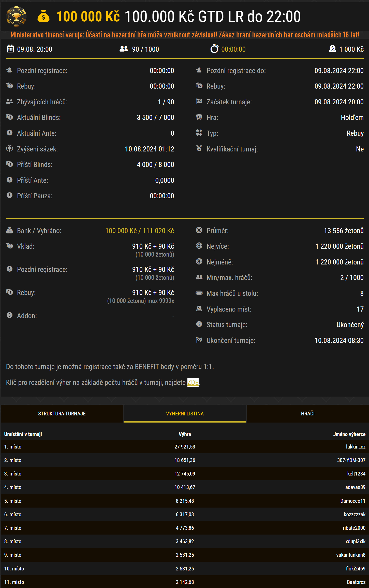Image resolution: width=369 pixels, height=588 pixels.
Task: Open the Struktura turnaje tab
Action: click(62, 414)
